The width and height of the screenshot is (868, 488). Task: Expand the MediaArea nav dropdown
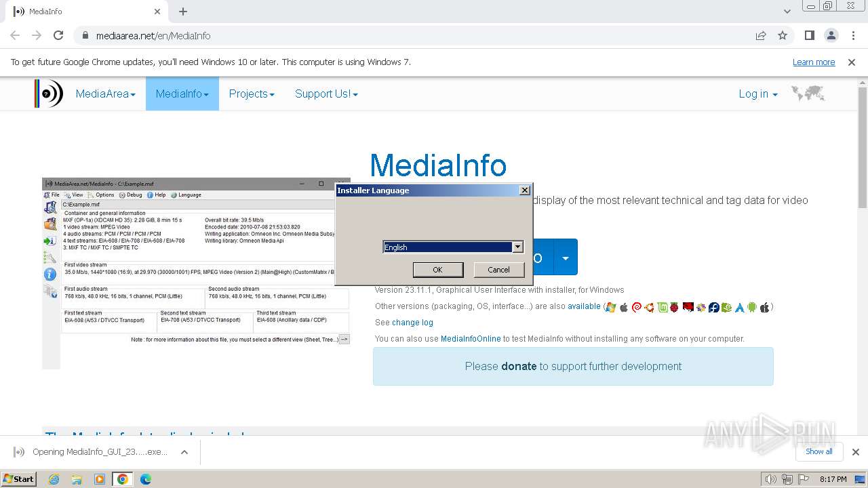[106, 94]
